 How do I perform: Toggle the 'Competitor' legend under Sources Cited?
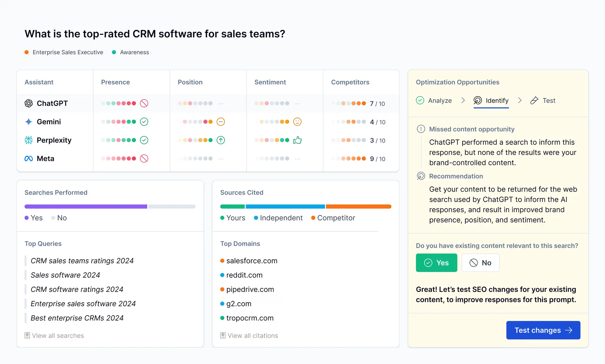pos(333,218)
